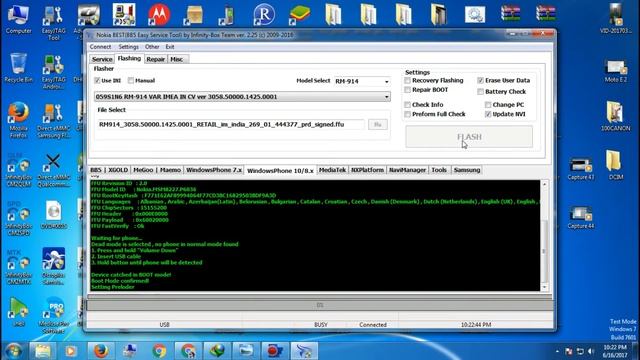This screenshot has height=360, width=640.
Task: Select the MeGoo | Maemo platform tab
Action: (157, 170)
